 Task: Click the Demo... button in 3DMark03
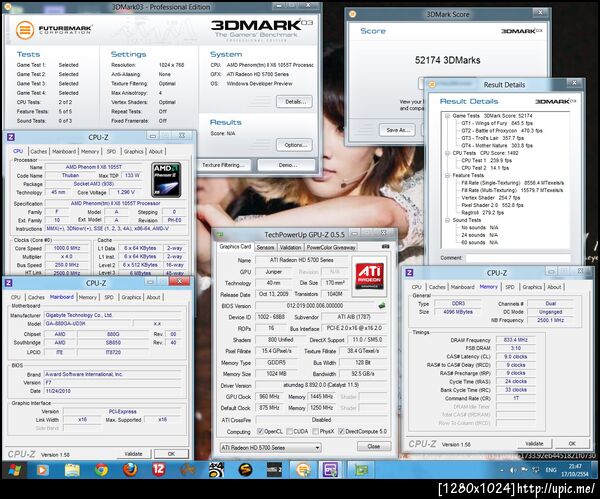pos(287,165)
